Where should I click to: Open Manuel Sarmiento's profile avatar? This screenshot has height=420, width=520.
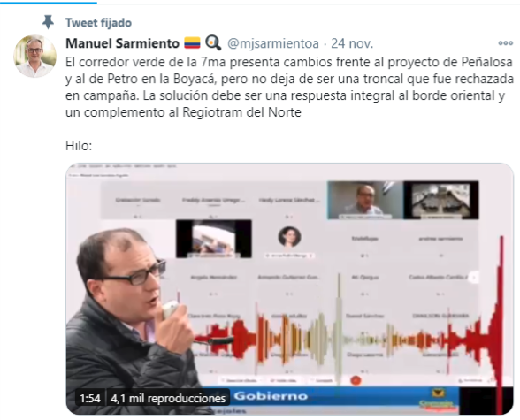pyautogui.click(x=34, y=56)
